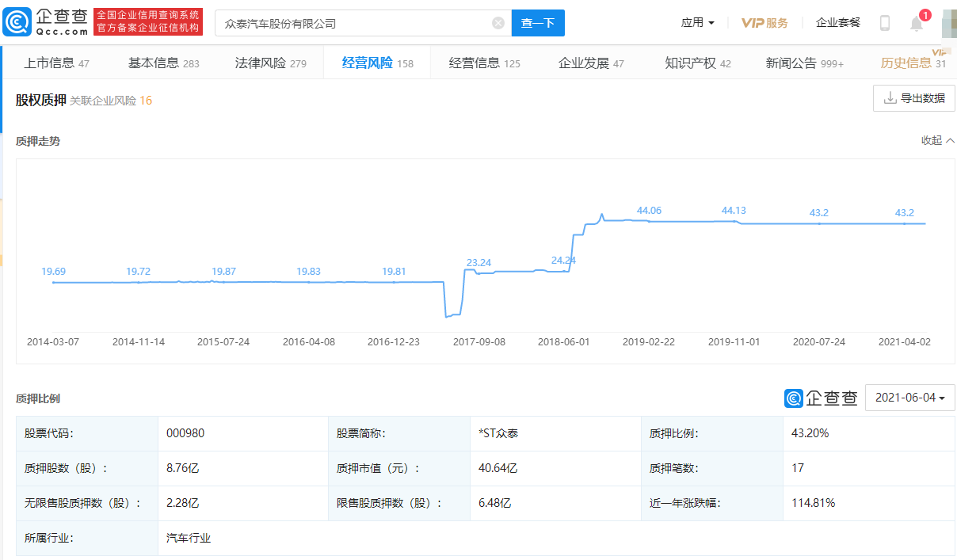Viewport: 957px width, 560px height.
Task: Expand the 应用 dropdown menu
Action: tap(697, 23)
